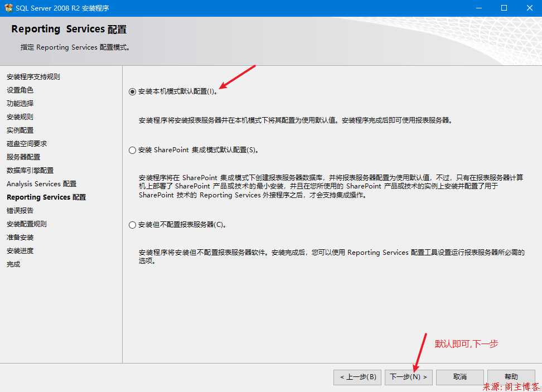
Task: Click the 安装配置规则 step in the sidebar
Action: (x=27, y=224)
